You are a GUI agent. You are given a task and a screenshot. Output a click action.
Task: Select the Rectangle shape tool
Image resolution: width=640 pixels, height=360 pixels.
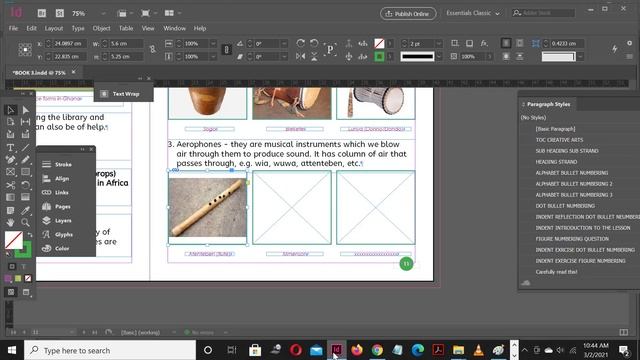point(25,172)
